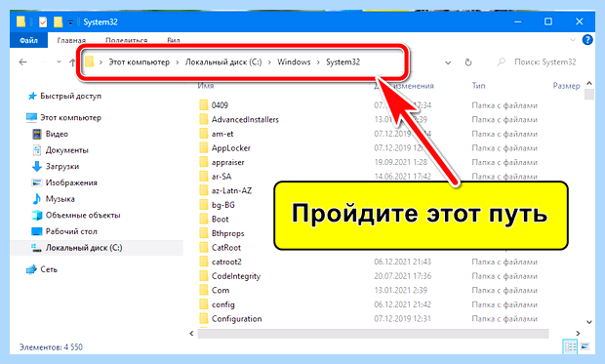Select the appraiser folder
This screenshot has height=364, width=605.
tap(227, 162)
